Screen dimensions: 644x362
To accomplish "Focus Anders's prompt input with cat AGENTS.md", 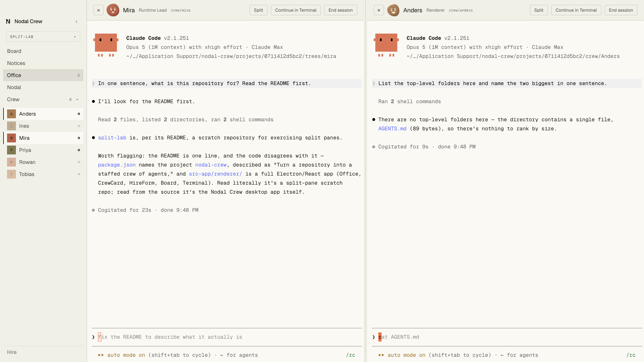I will [x=507, y=337].
